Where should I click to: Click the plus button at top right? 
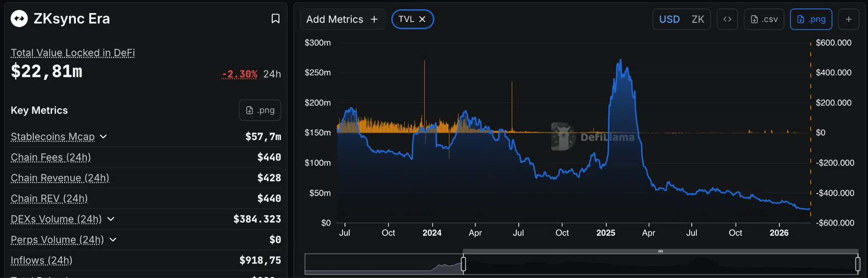pos(849,19)
